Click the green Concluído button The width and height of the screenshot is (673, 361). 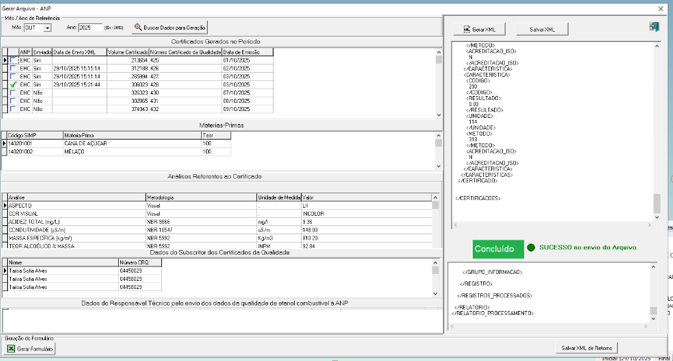click(x=498, y=249)
